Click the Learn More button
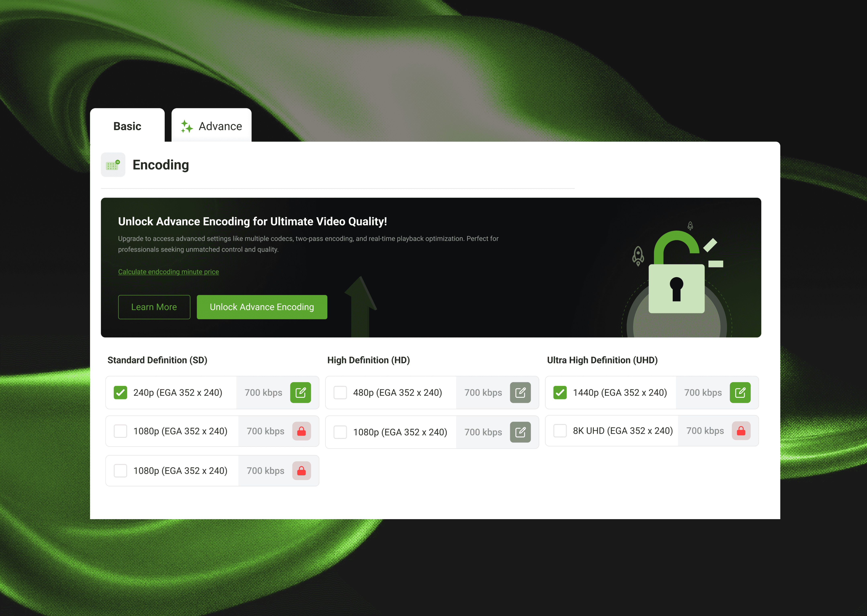This screenshot has width=867, height=616. pyautogui.click(x=154, y=307)
